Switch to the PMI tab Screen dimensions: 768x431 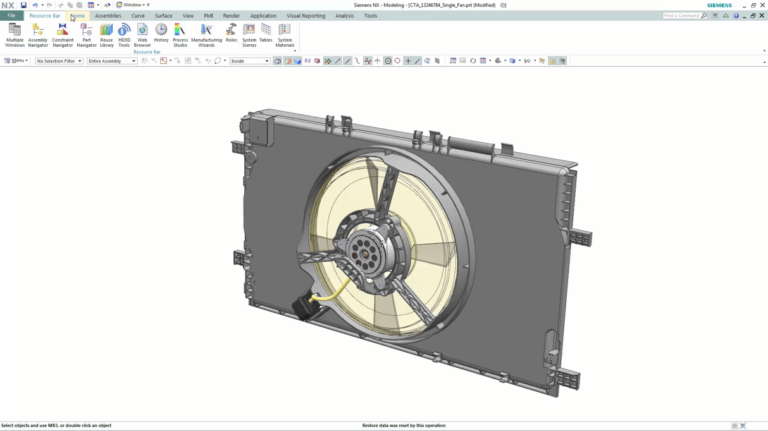tap(208, 16)
